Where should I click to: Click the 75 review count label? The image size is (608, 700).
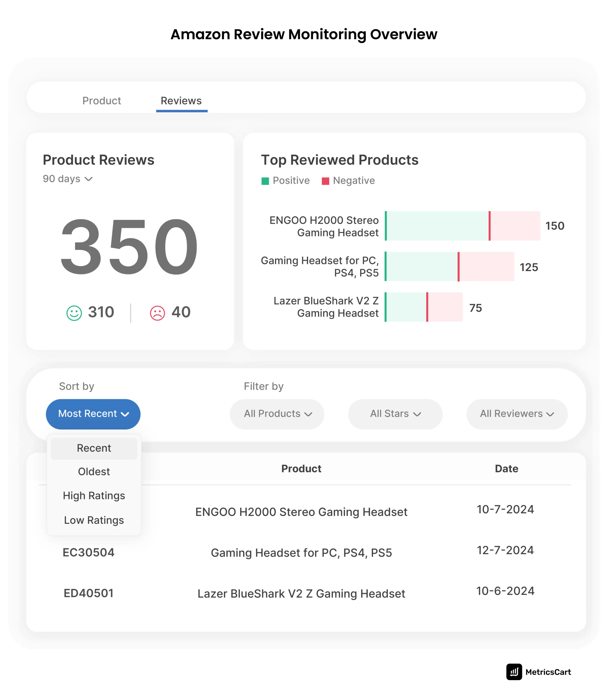[x=476, y=308]
